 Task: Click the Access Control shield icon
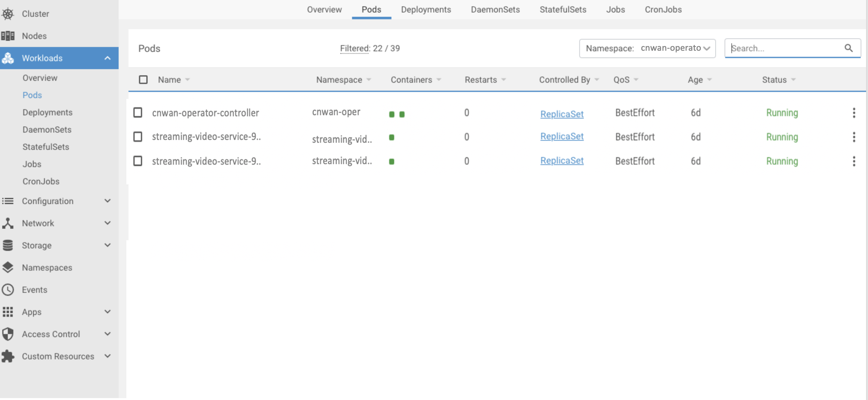coord(8,334)
